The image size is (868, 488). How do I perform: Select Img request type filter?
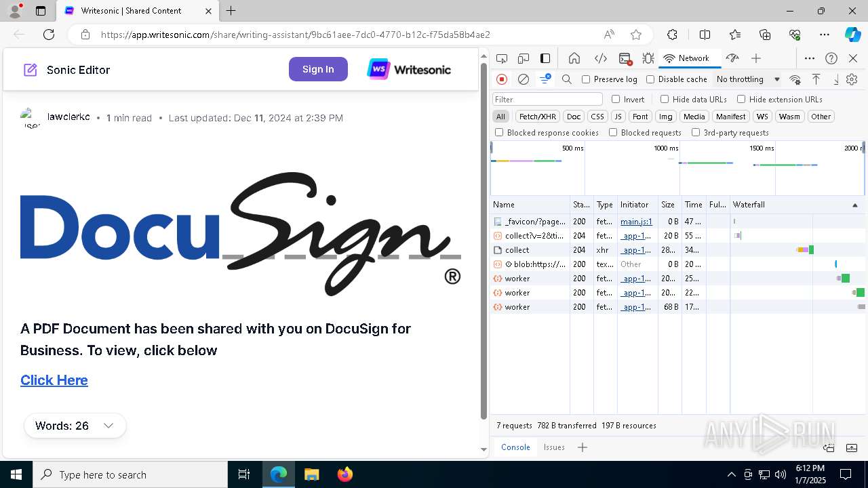click(x=666, y=117)
